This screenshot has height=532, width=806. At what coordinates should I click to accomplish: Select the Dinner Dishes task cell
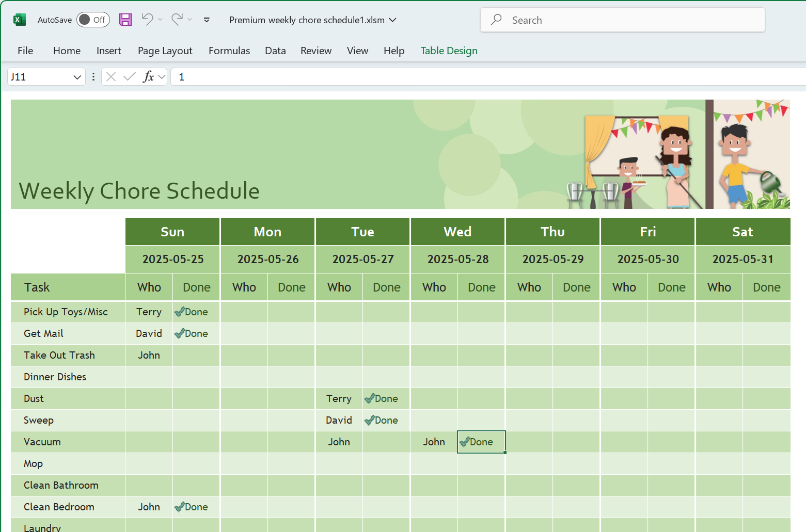pyautogui.click(x=68, y=377)
